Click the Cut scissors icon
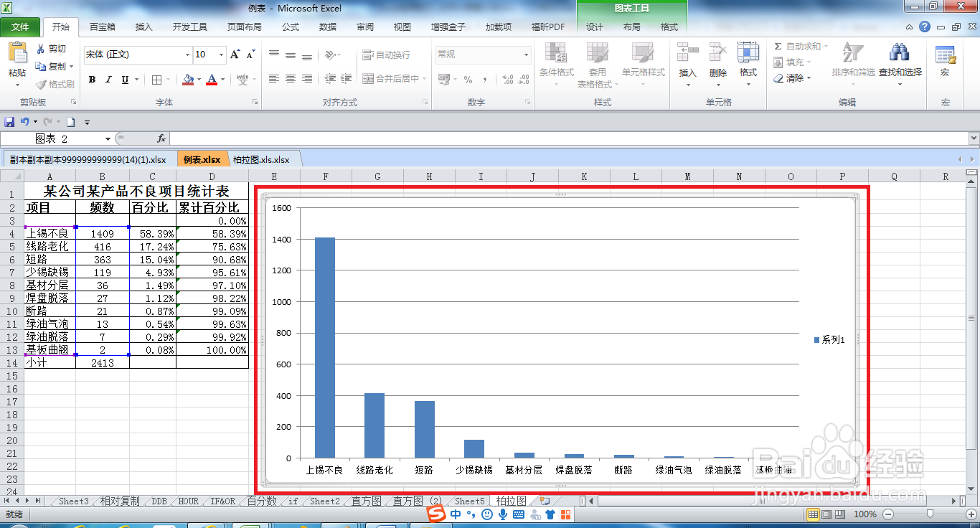 (41, 49)
